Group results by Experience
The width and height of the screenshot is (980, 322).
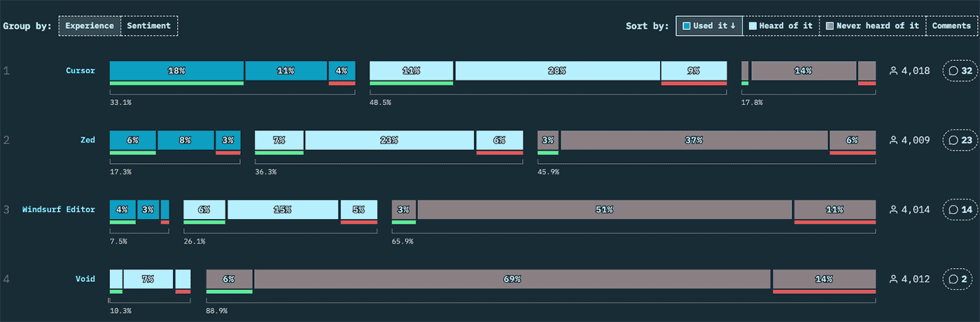click(x=90, y=26)
